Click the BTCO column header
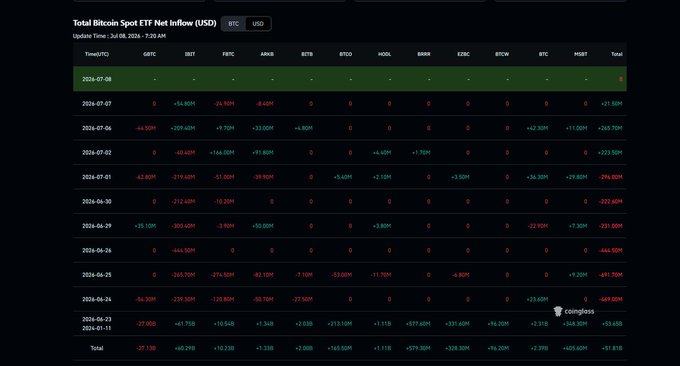680x366 pixels. pyautogui.click(x=345, y=54)
